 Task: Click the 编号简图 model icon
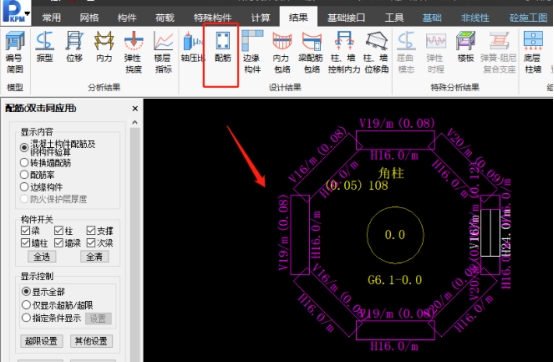(15, 52)
